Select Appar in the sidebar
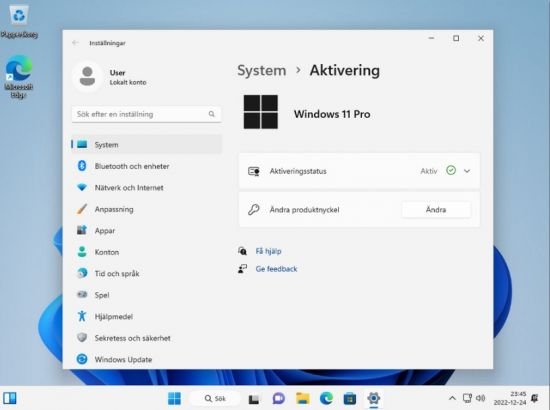 click(147, 230)
